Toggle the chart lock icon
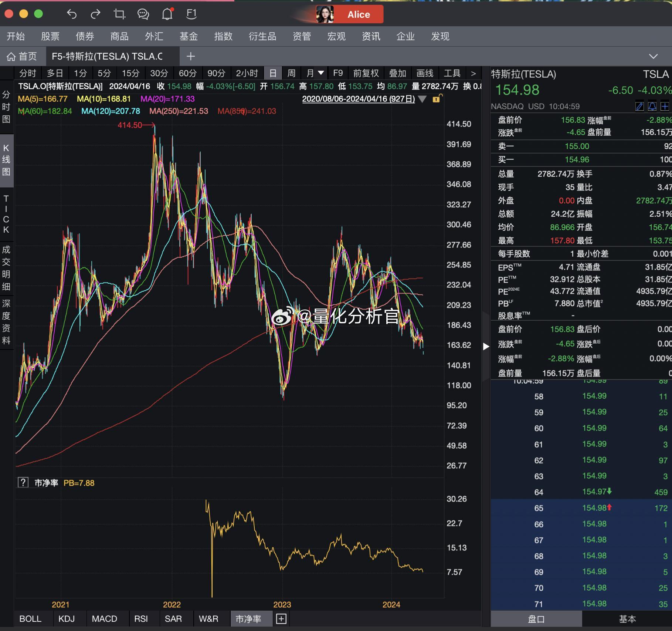Image resolution: width=672 pixels, height=631 pixels. click(x=437, y=98)
